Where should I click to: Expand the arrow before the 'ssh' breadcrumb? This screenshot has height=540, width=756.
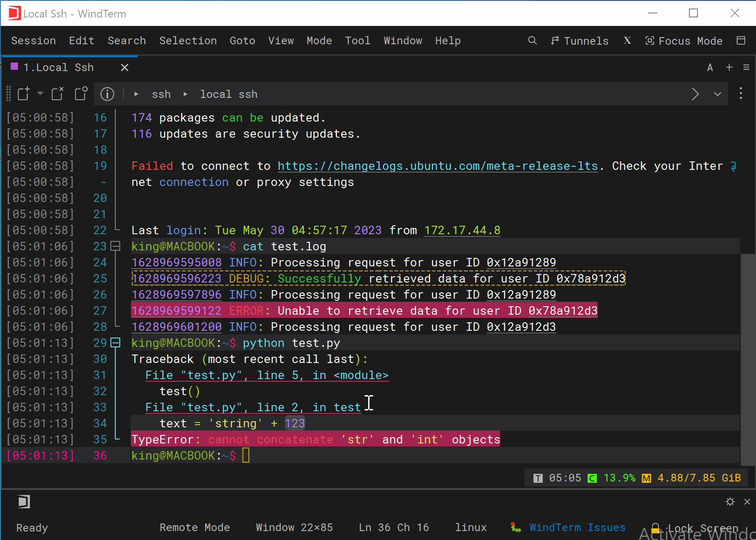click(136, 94)
